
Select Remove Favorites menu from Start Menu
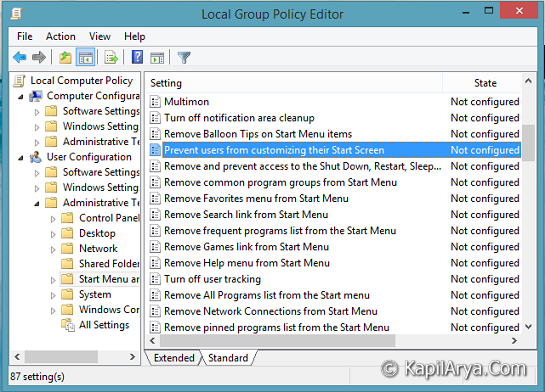pos(335,198)
